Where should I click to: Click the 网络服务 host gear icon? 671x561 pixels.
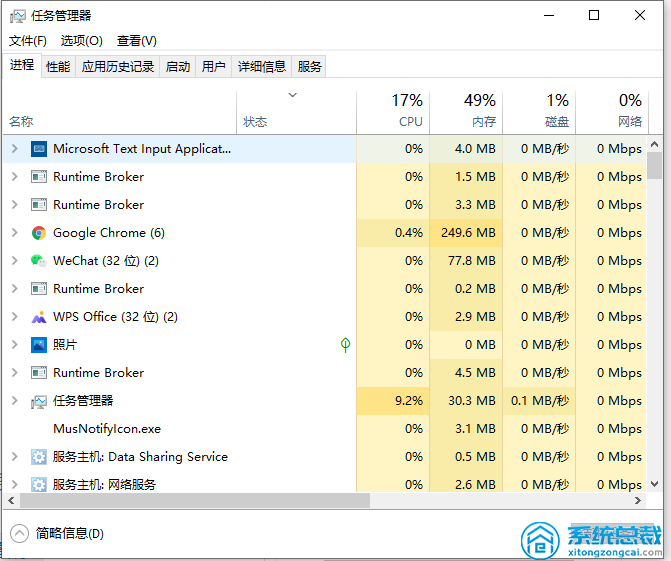pyautogui.click(x=39, y=485)
